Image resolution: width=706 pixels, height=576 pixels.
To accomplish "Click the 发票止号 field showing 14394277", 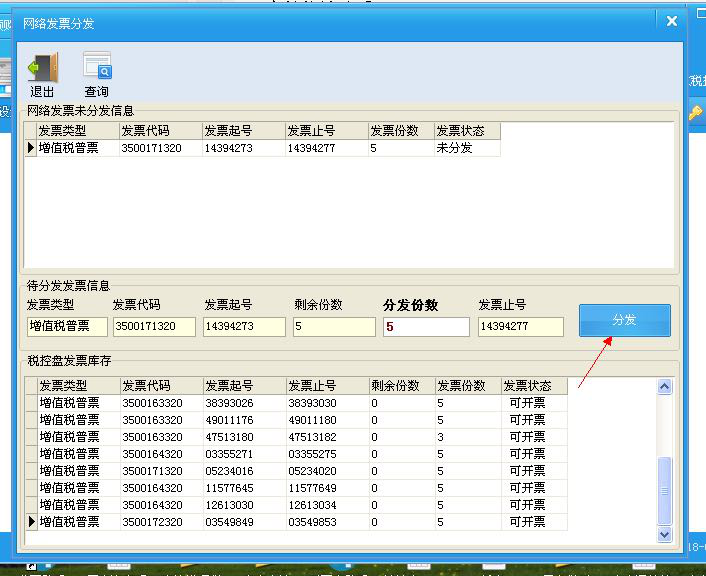I will [x=520, y=327].
